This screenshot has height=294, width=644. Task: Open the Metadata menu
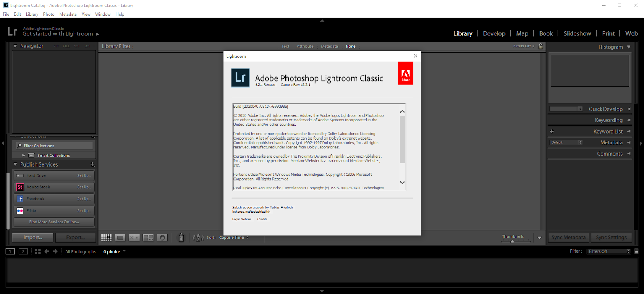68,14
